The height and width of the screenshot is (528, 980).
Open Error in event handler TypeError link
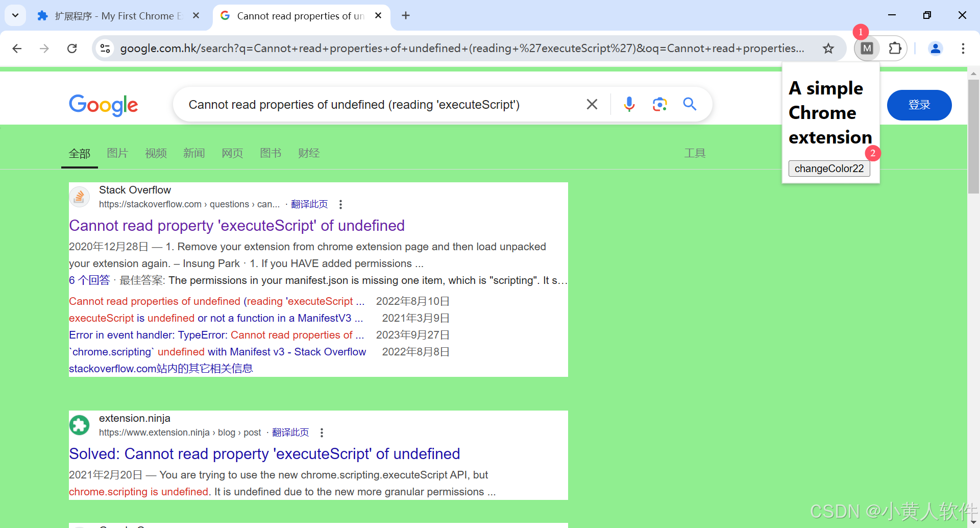216,335
